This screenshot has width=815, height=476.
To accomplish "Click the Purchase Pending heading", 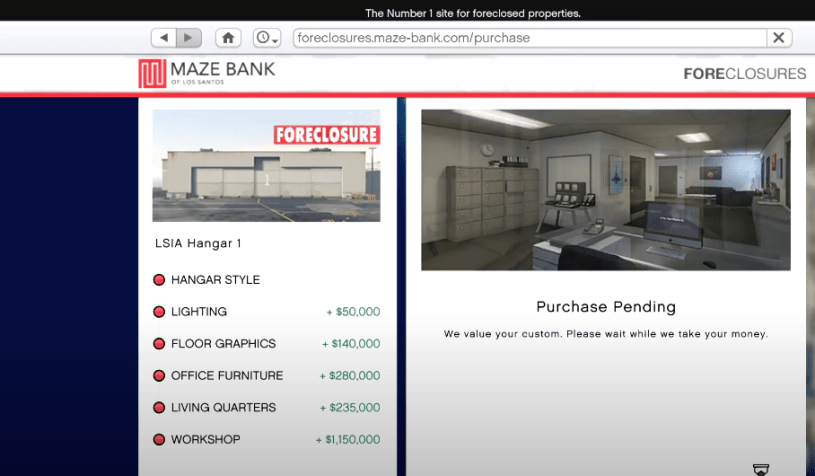I will 606,307.
